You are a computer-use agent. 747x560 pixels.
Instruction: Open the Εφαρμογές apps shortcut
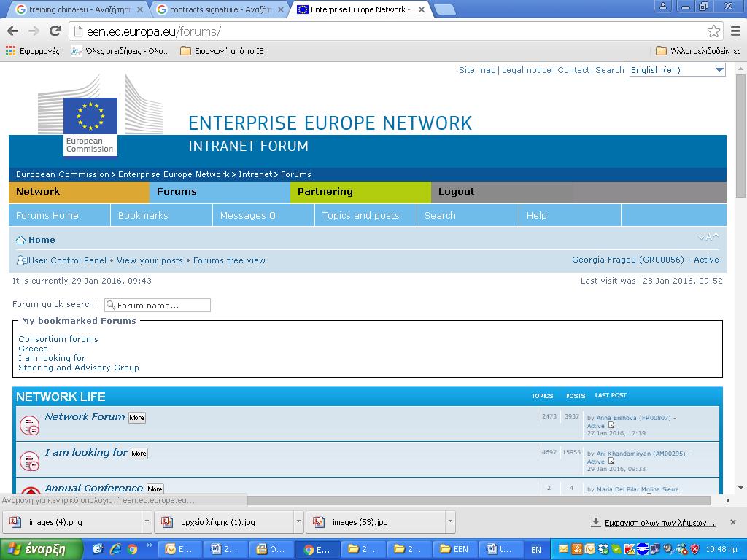(x=32, y=51)
